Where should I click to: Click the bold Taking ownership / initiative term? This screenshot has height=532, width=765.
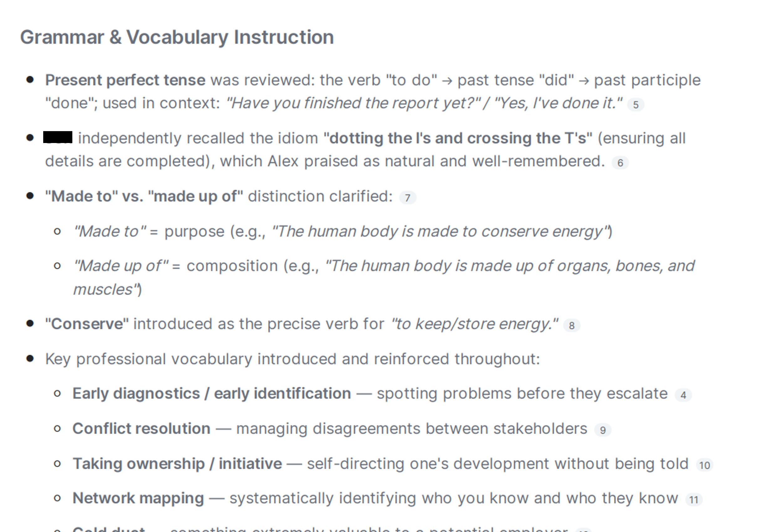177,464
